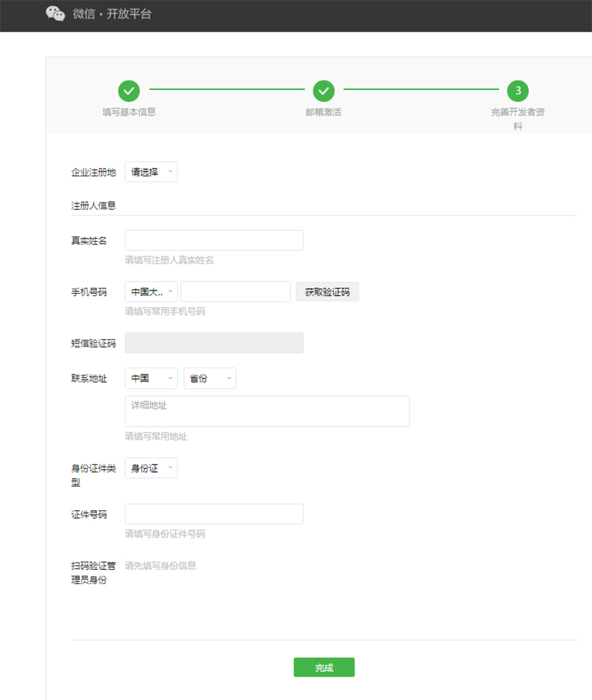Click the WeChat logo in the header
This screenshot has height=700, width=592.
54,14
